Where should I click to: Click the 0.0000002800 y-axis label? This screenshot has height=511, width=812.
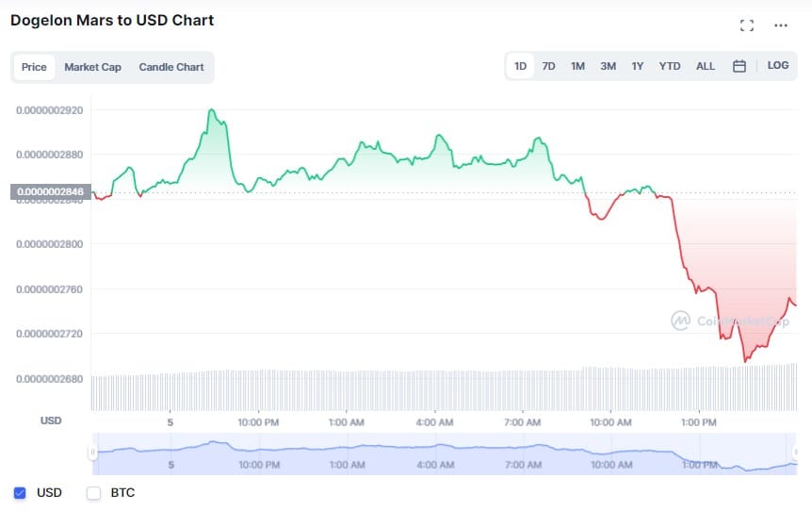click(49, 244)
